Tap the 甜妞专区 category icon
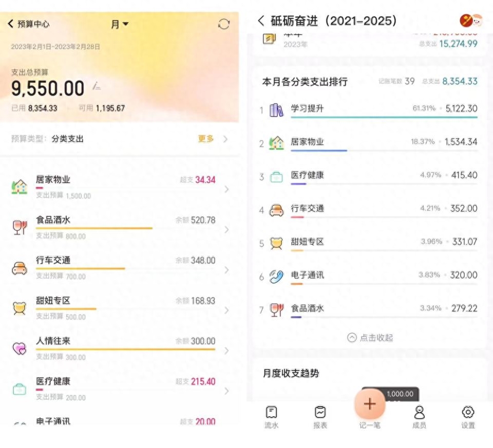 (276, 242)
